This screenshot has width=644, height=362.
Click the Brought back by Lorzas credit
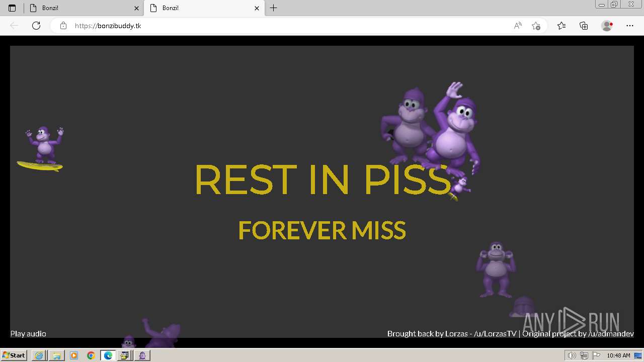click(x=452, y=334)
